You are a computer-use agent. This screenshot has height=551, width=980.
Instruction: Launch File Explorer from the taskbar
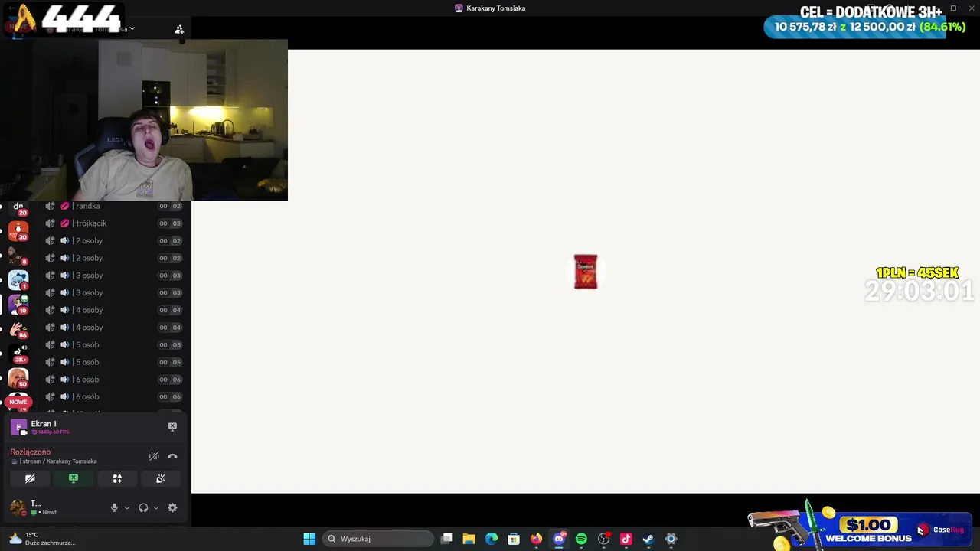tap(469, 539)
